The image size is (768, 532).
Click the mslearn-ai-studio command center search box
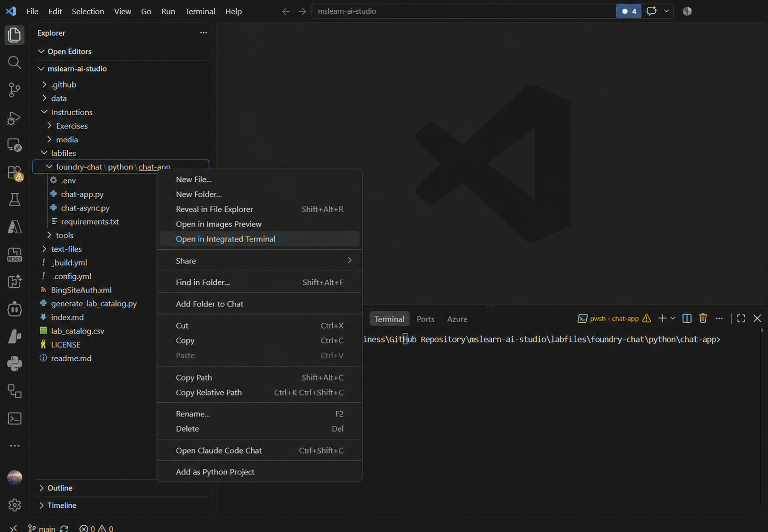point(464,11)
